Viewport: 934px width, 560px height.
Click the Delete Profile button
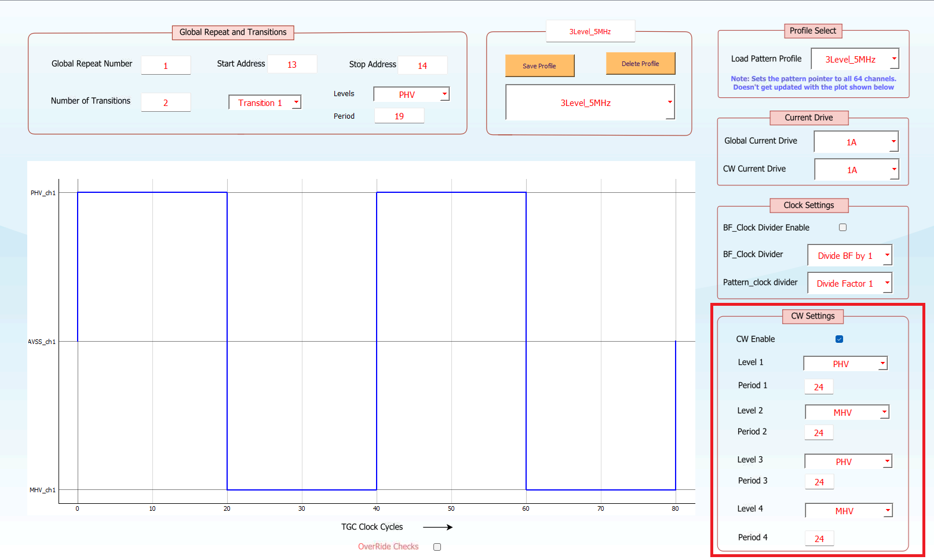640,64
